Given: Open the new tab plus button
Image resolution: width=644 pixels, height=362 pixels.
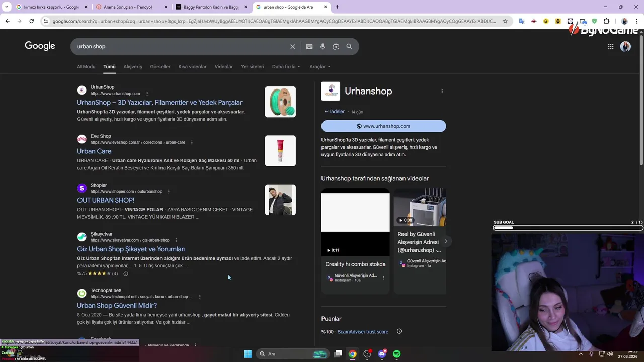Looking at the screenshot, I should (337, 7).
